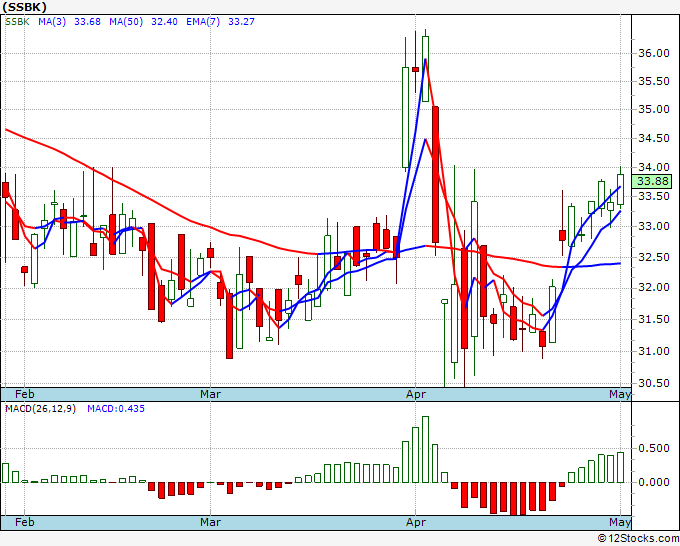Click the EMA(7) value 33.27
The image size is (680, 546).
coord(241,22)
